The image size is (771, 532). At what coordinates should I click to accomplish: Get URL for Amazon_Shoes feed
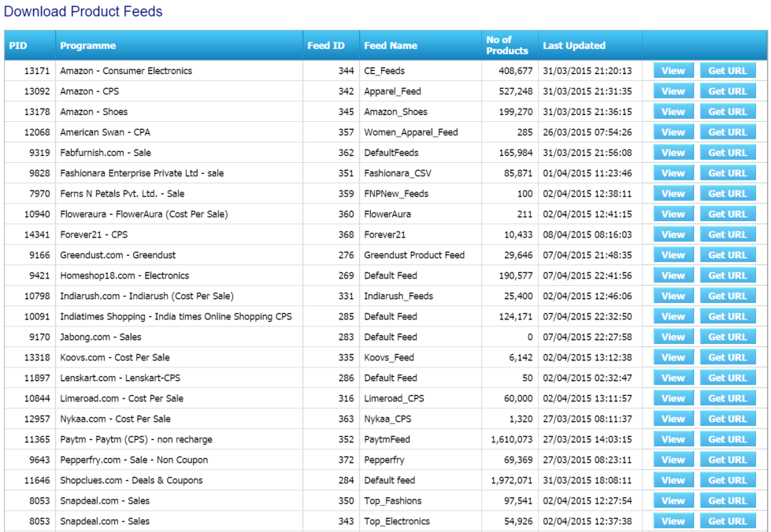(727, 112)
